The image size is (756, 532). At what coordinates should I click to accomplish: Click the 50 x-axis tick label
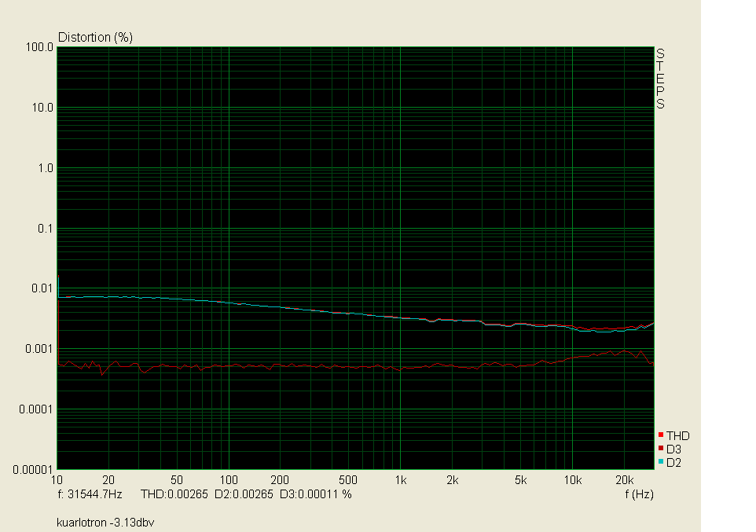pyautogui.click(x=177, y=480)
